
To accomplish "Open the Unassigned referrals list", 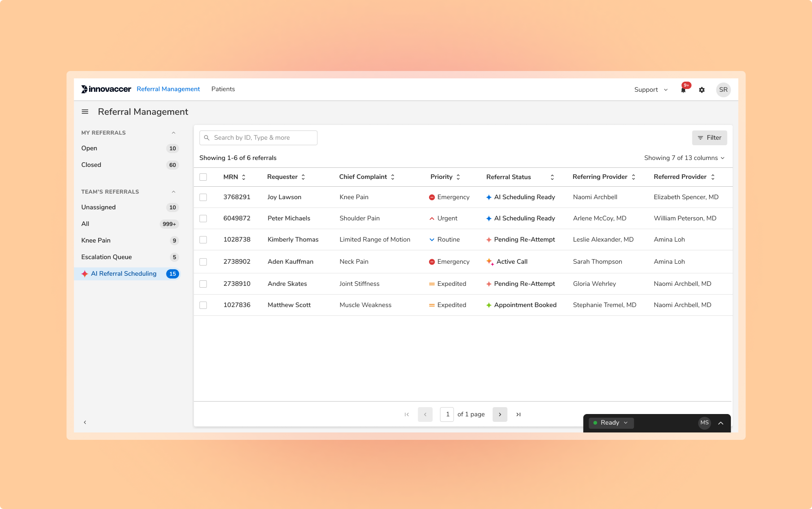I will pos(129,207).
